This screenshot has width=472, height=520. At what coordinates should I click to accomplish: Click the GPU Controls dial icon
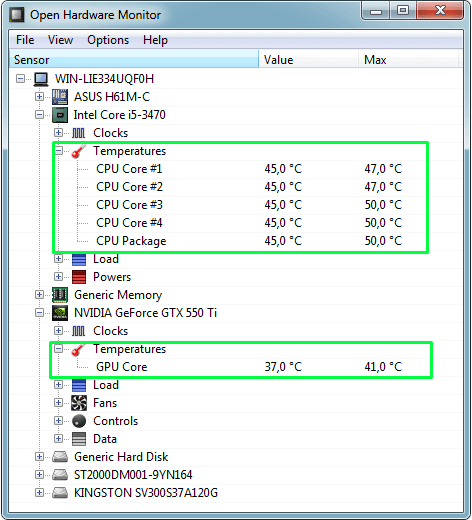[79, 421]
